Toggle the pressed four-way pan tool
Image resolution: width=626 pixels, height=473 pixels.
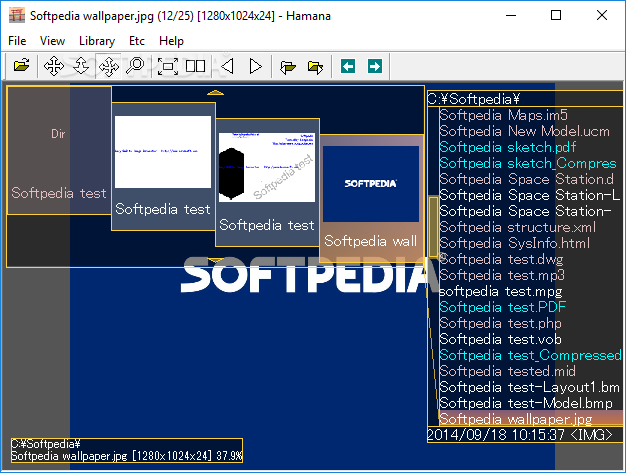pos(109,66)
